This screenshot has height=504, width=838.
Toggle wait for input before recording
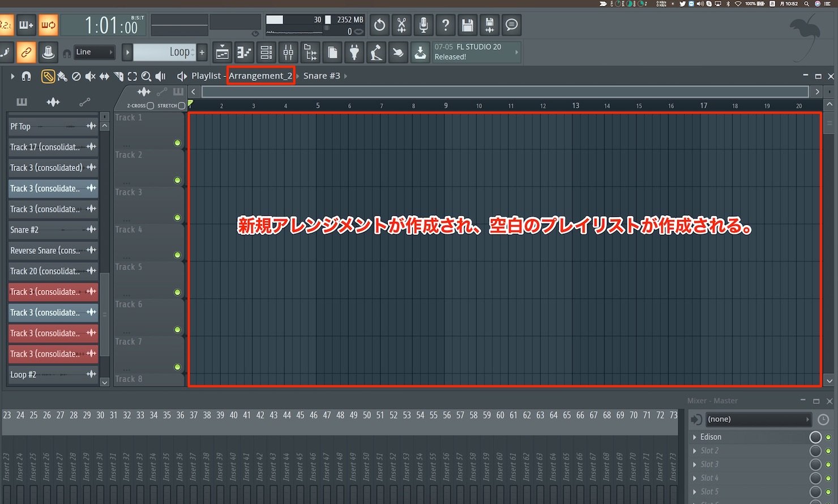point(26,25)
